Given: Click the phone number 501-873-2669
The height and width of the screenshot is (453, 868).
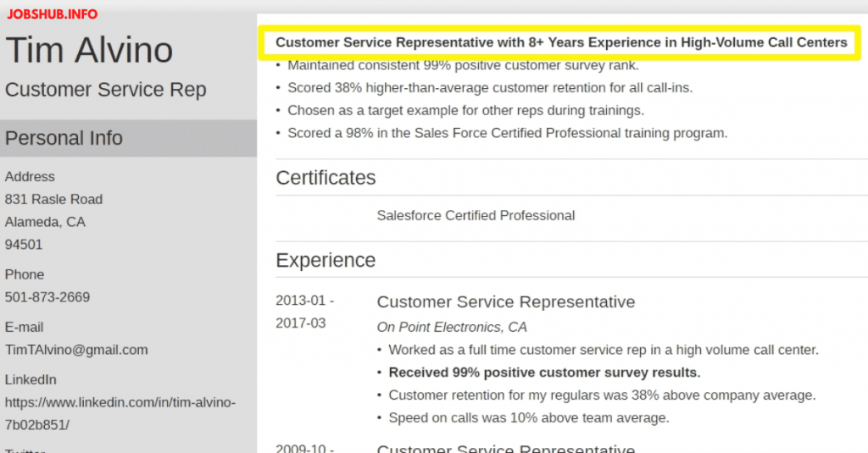Looking at the screenshot, I should point(47,297).
